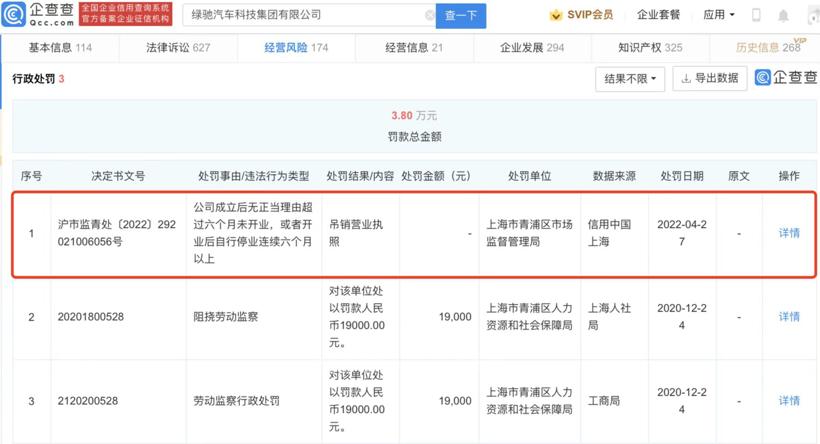The image size is (820, 444).
Task: Open notifications via the bell icon
Action: [783, 15]
